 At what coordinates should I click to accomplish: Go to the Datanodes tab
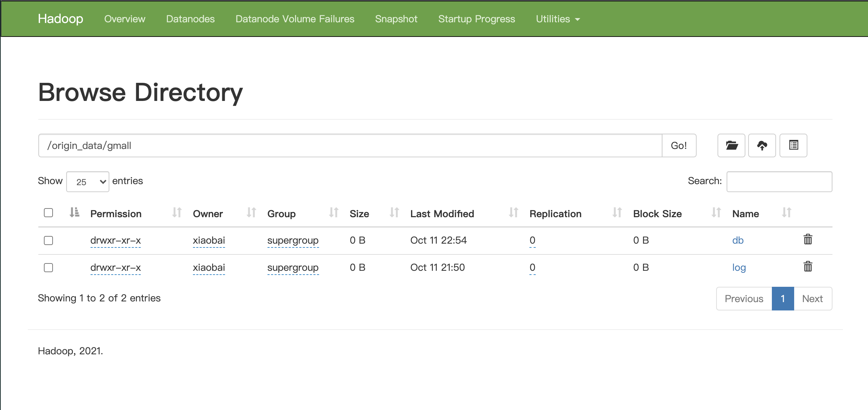[x=190, y=19]
